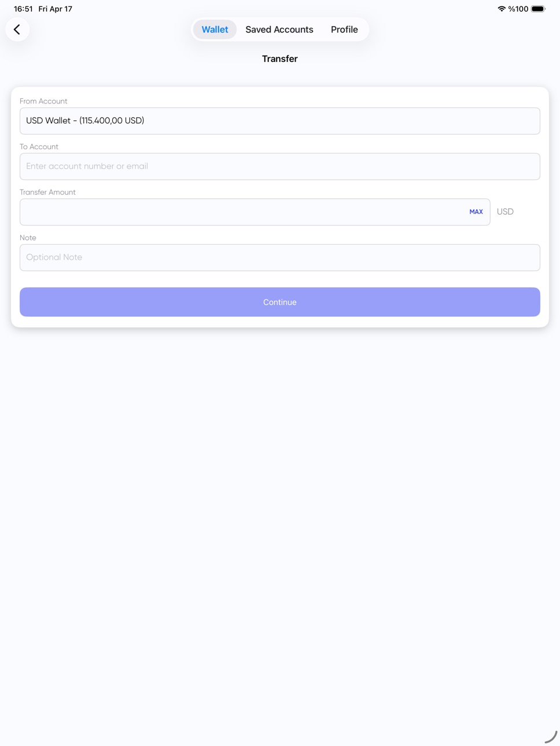Switch to the Wallet tab
The height and width of the screenshot is (746, 560).
[215, 29]
